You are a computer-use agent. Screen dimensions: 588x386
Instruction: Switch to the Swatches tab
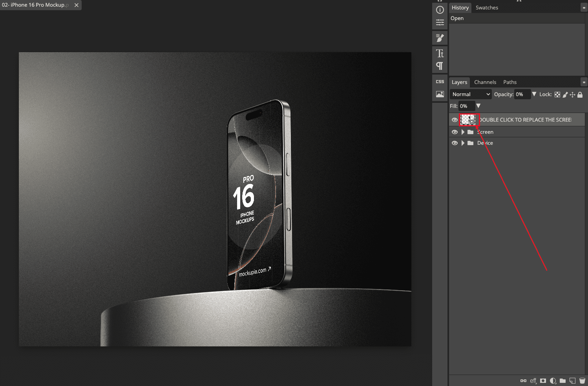tap(486, 7)
